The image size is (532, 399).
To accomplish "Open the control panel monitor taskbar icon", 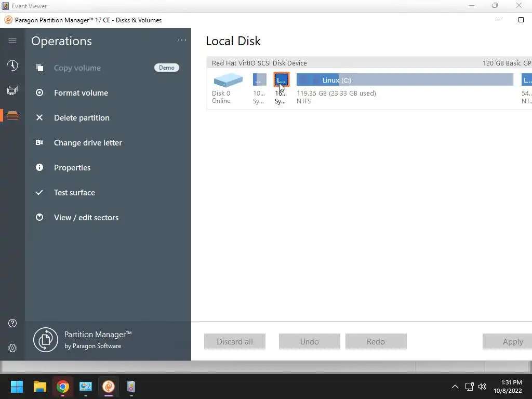I will [86, 387].
